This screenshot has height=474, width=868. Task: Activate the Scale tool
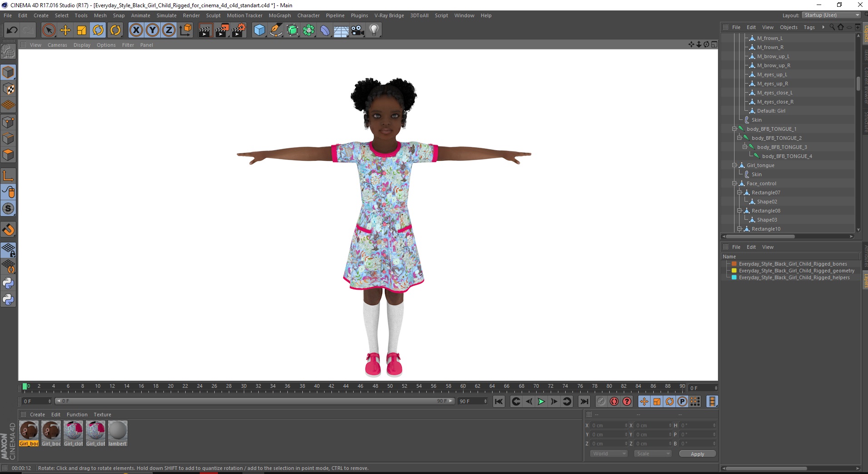coord(82,30)
